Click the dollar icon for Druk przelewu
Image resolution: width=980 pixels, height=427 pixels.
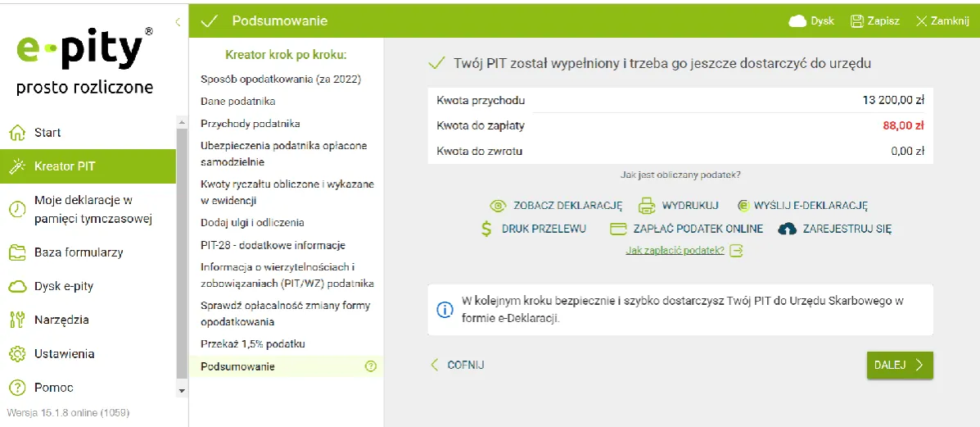pos(487,229)
